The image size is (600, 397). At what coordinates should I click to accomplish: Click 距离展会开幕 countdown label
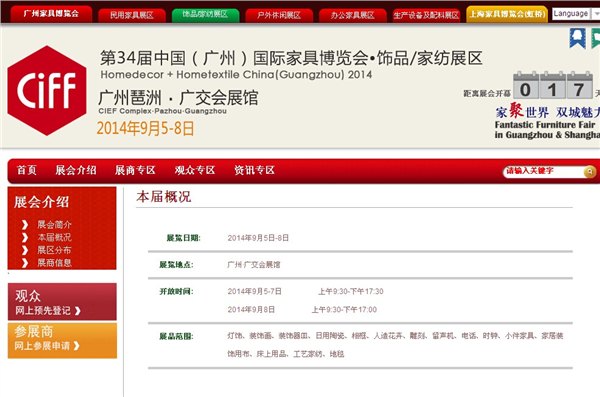(487, 93)
